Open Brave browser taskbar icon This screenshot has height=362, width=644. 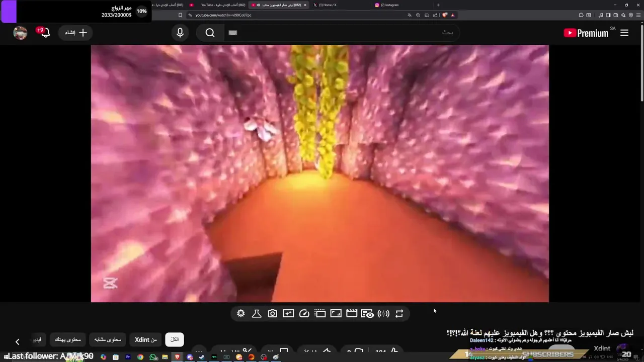coord(177,357)
